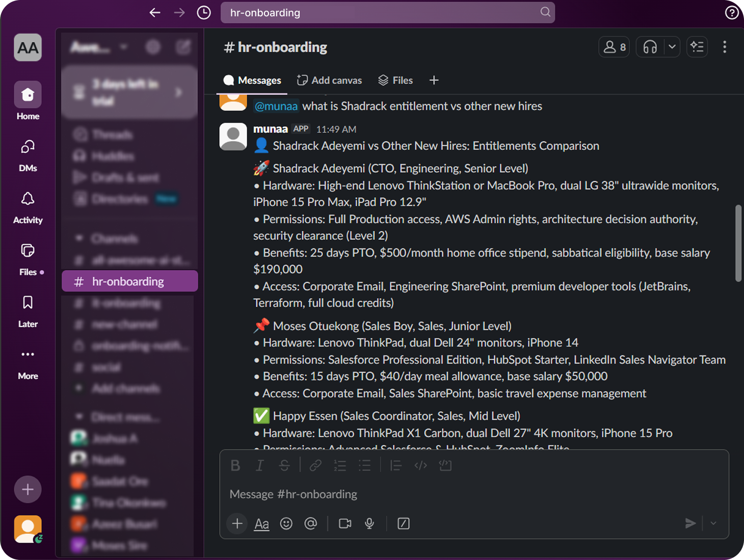The width and height of the screenshot is (744, 560).
Task: Click the search magnifier icon
Action: click(545, 12)
